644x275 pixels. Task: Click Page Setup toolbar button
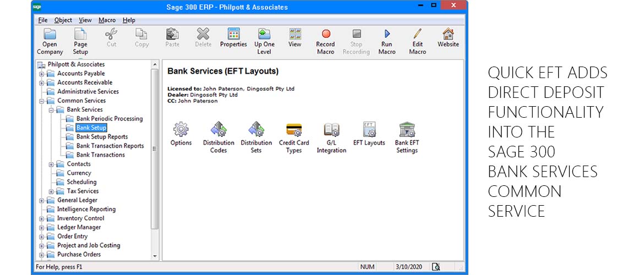point(80,41)
